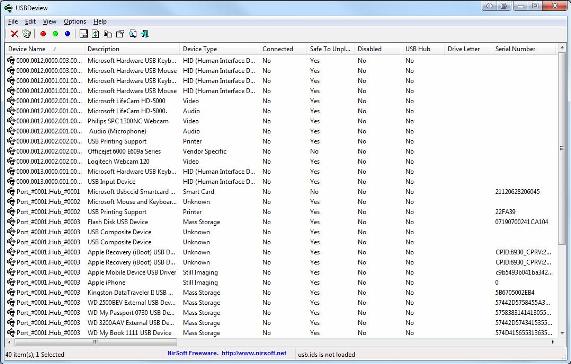Select the Flash Disk USB Device description

point(118,222)
